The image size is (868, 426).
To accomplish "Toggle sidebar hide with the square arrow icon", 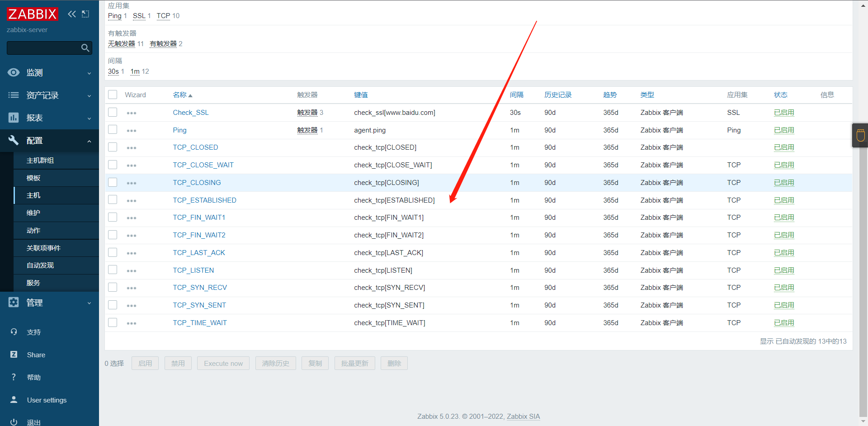I will tap(85, 14).
